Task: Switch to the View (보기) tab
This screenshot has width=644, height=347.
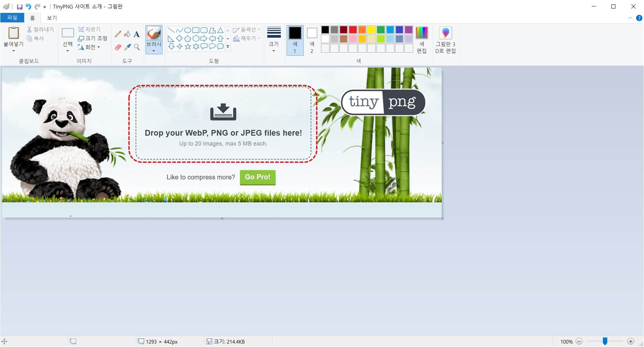Action: (52, 18)
